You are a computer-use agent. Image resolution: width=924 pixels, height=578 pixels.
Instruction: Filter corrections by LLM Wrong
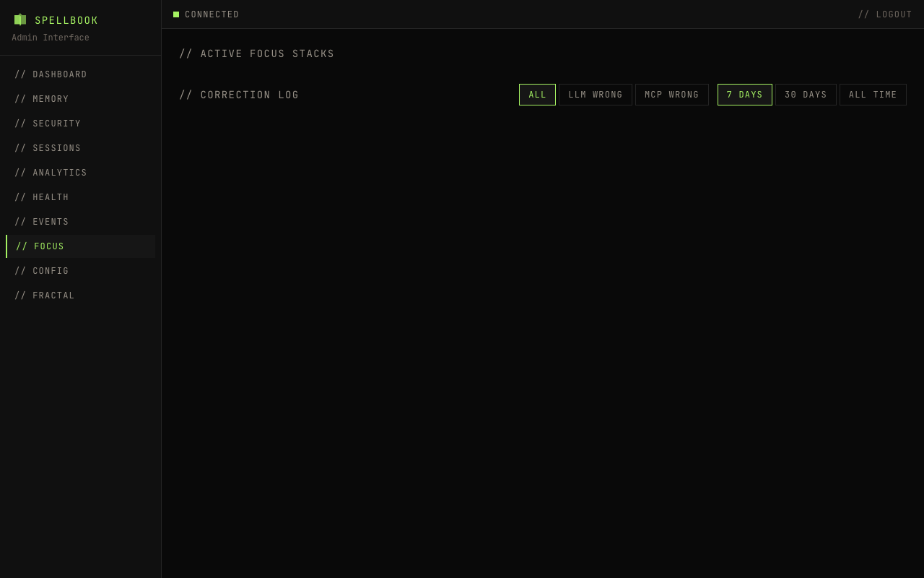595,95
